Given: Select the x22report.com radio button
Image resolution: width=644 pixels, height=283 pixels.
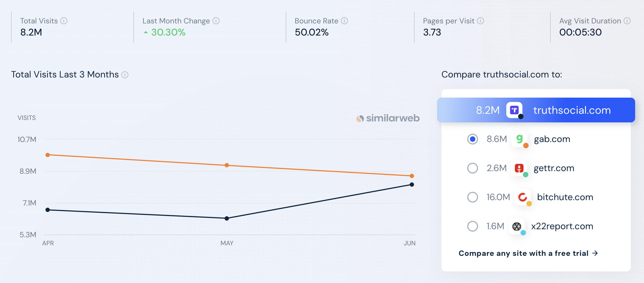Looking at the screenshot, I should pyautogui.click(x=472, y=226).
